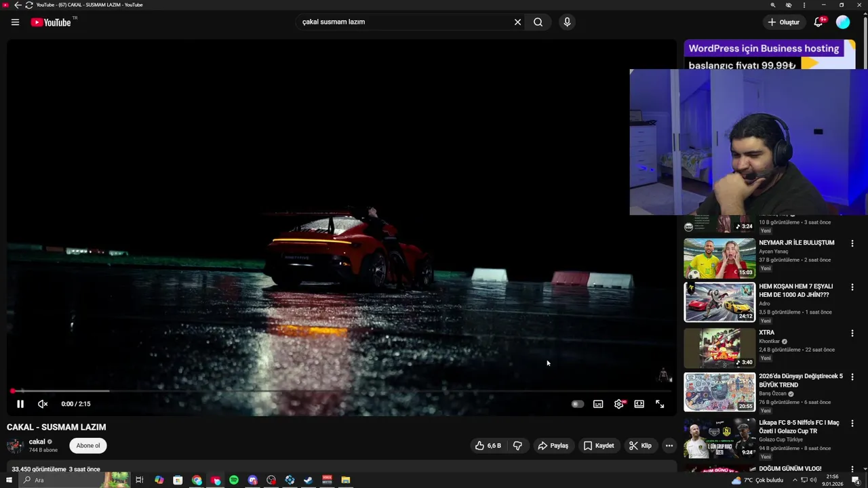This screenshot has width=868, height=488.
Task: Open Spotify from taskbar
Action: click(234, 480)
